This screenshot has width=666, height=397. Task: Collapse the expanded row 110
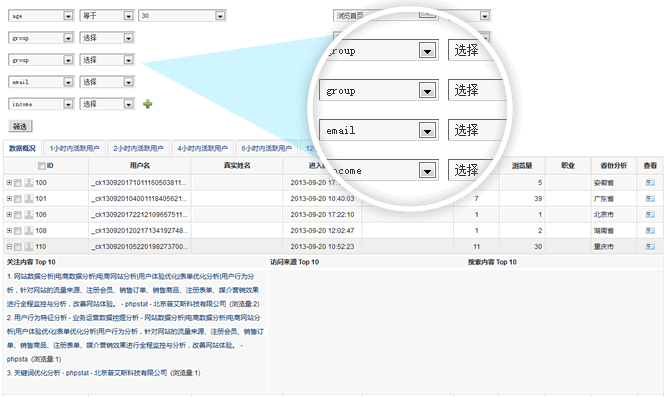pos(9,247)
